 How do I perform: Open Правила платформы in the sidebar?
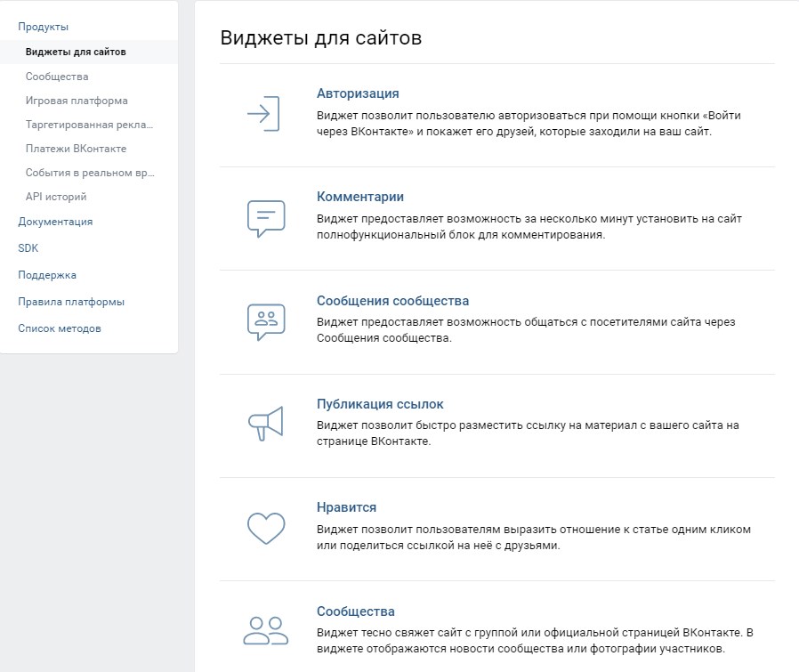click(71, 302)
